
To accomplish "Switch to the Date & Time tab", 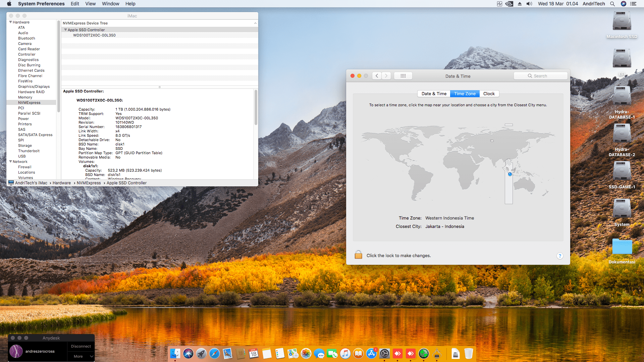I will tap(434, 94).
